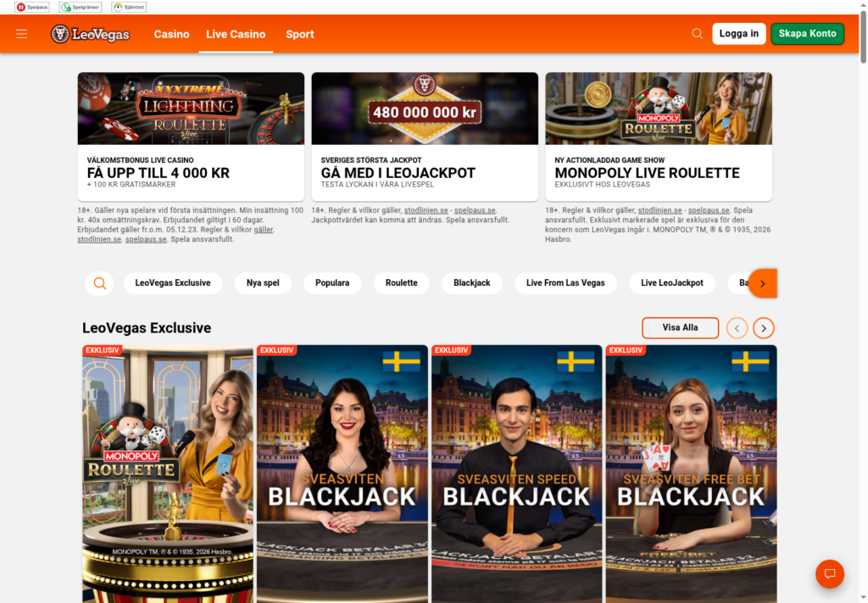Viewport: 868px width, 603px height.
Task: Filter by LeoVegas Exclusive chip
Action: [173, 283]
